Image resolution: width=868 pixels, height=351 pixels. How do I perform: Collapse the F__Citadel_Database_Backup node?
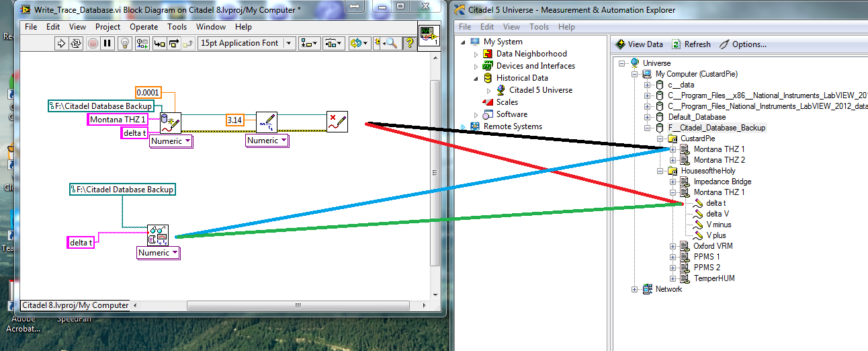pos(648,128)
